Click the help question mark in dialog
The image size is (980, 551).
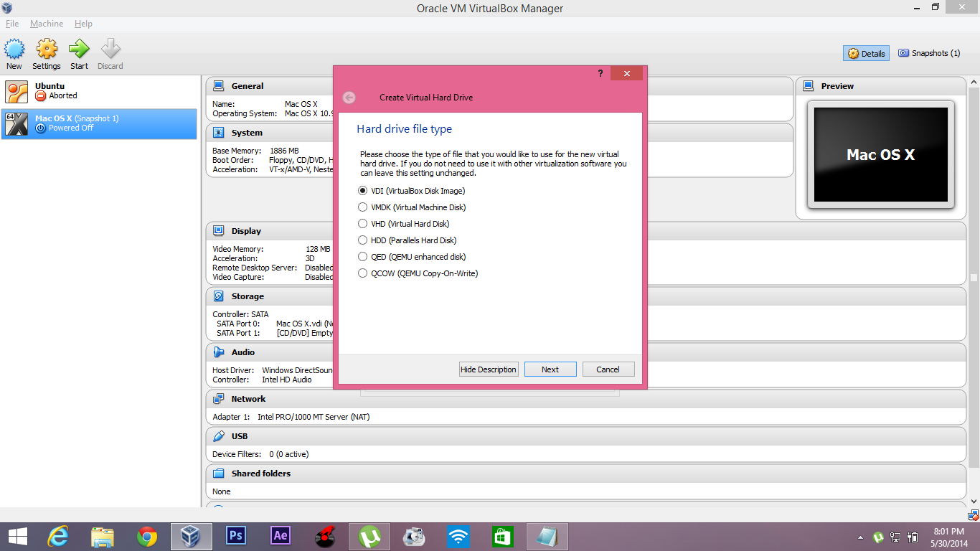(600, 73)
